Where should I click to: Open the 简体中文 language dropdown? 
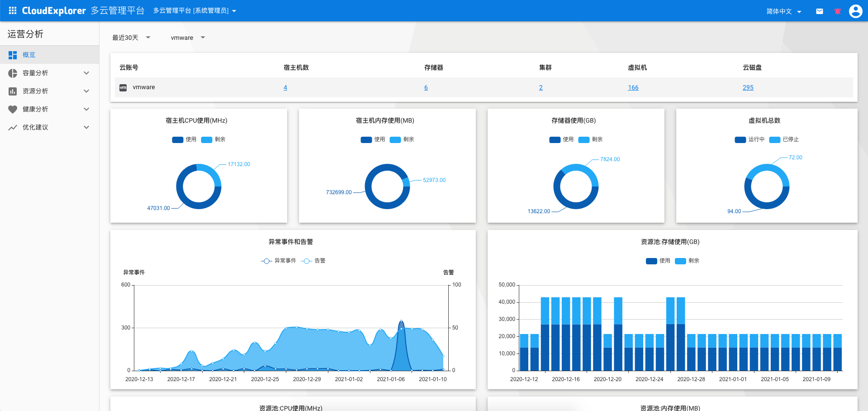pos(783,11)
